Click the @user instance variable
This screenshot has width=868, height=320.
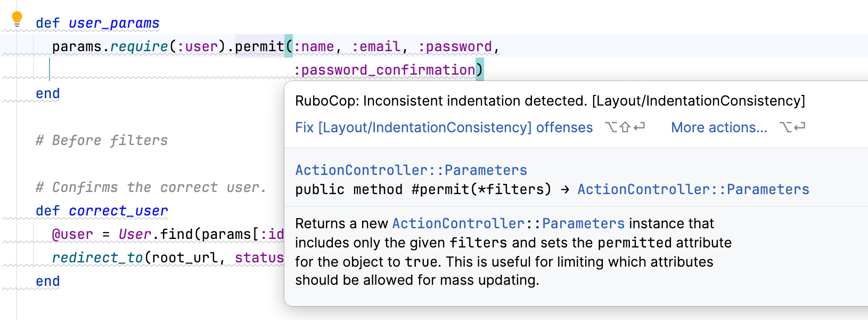click(72, 235)
